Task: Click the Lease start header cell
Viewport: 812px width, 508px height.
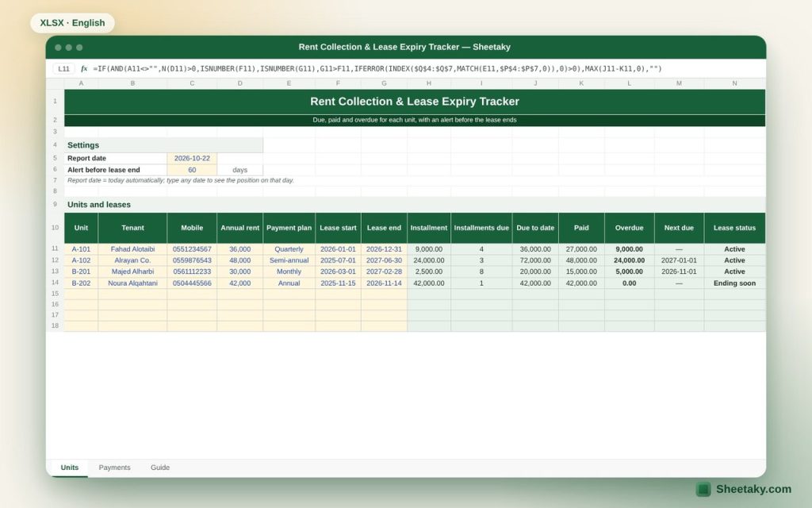Action: [338, 228]
